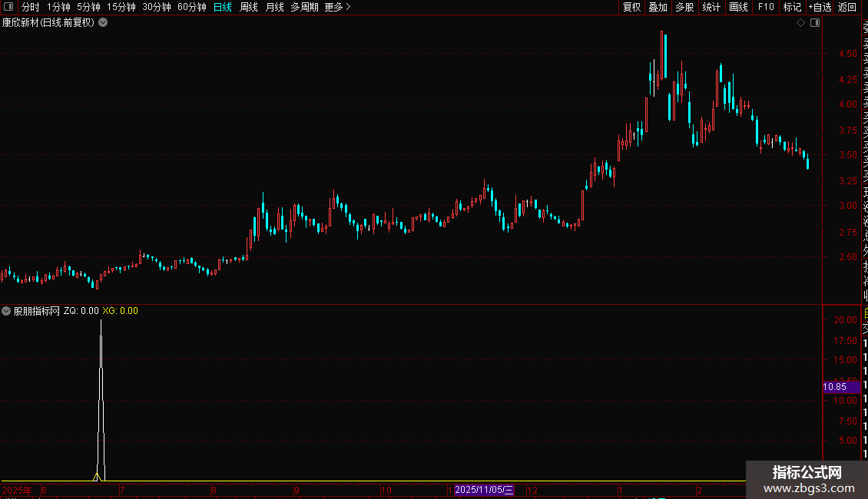This screenshot has height=499, width=868.
Task: Open the 统计 statistics tool
Action: tap(711, 7)
